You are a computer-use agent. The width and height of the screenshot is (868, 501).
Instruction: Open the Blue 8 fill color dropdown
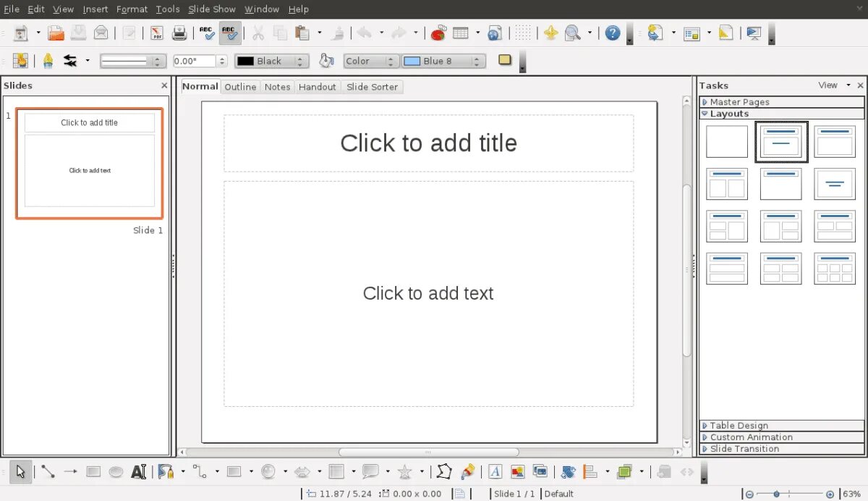point(443,62)
